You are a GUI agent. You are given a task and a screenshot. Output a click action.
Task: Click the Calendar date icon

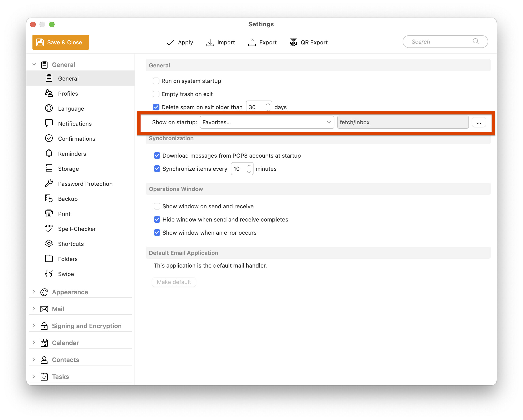[x=44, y=343]
